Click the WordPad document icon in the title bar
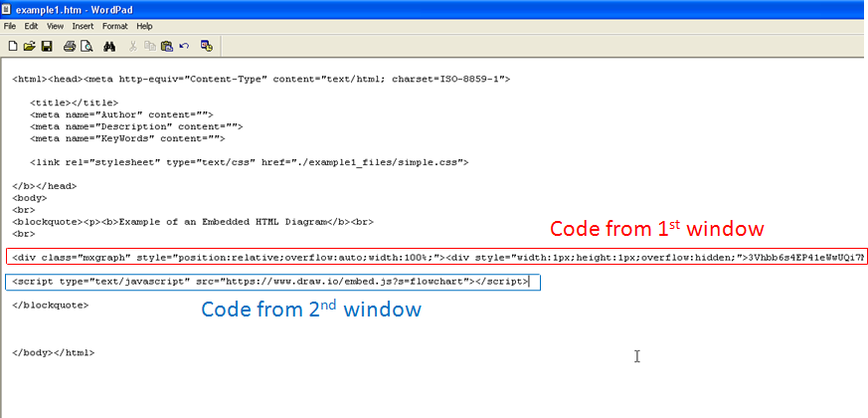 tap(7, 9)
